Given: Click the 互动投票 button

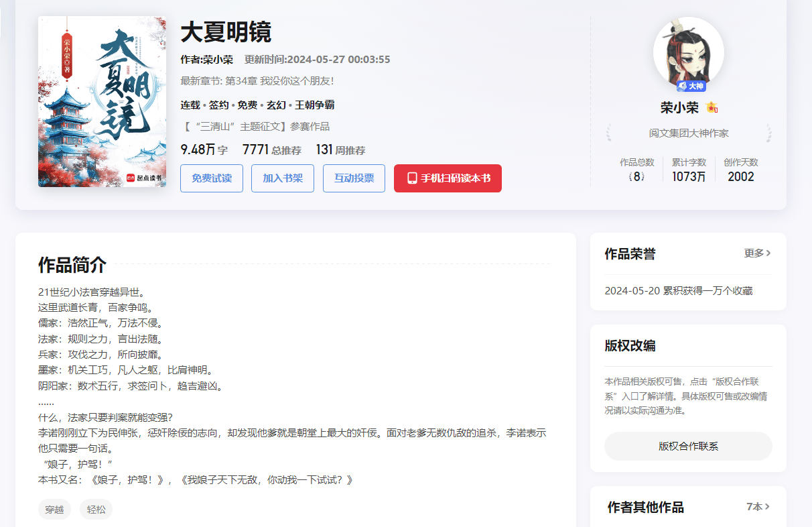Looking at the screenshot, I should click(x=354, y=178).
